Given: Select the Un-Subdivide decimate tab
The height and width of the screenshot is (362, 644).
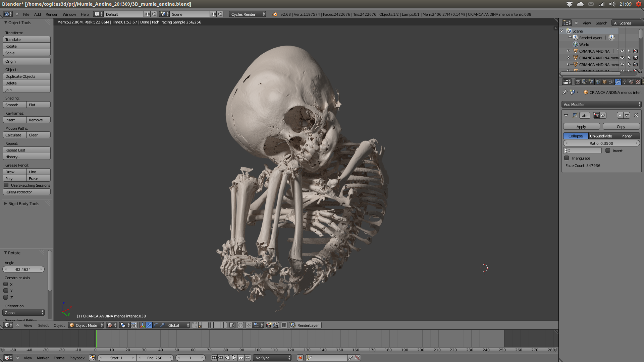Looking at the screenshot, I should coord(601,136).
